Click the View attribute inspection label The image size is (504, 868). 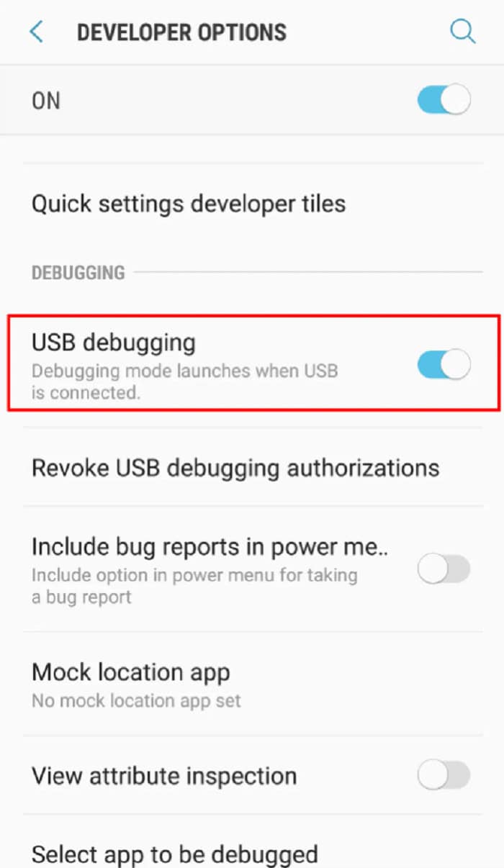pos(164,776)
